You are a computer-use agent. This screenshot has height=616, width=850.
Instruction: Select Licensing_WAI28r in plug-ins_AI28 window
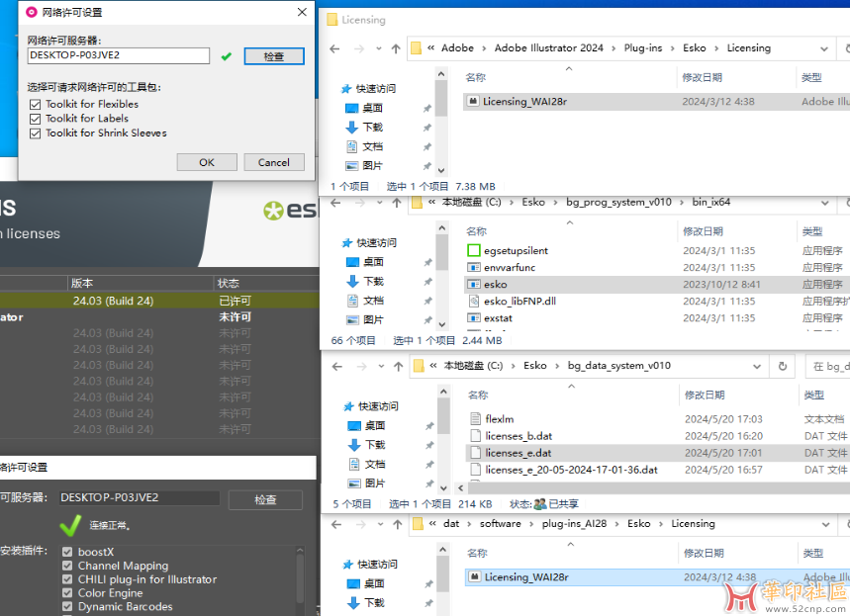point(526,577)
